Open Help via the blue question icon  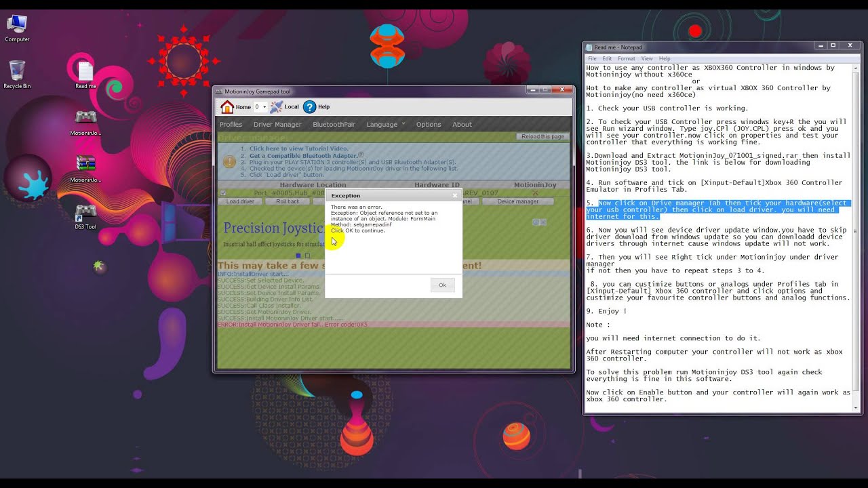tap(309, 107)
